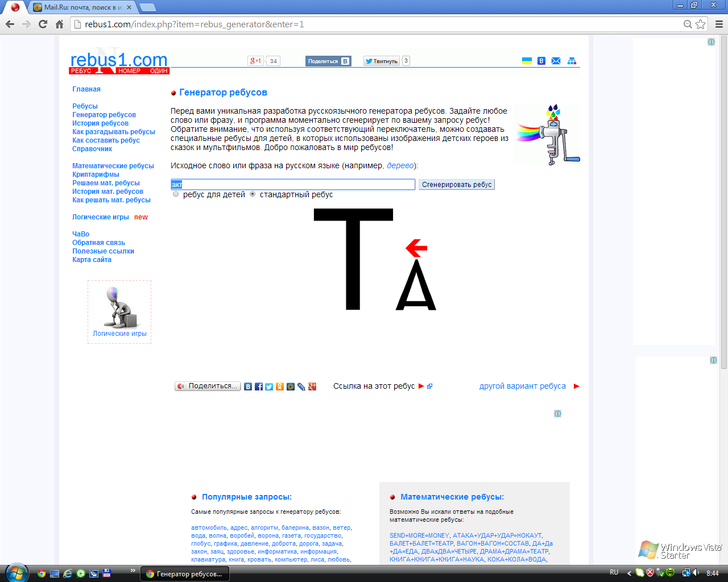This screenshot has width=728, height=582.
Task: Open the AdChoices icon on the top-right ad
Action: (711, 42)
